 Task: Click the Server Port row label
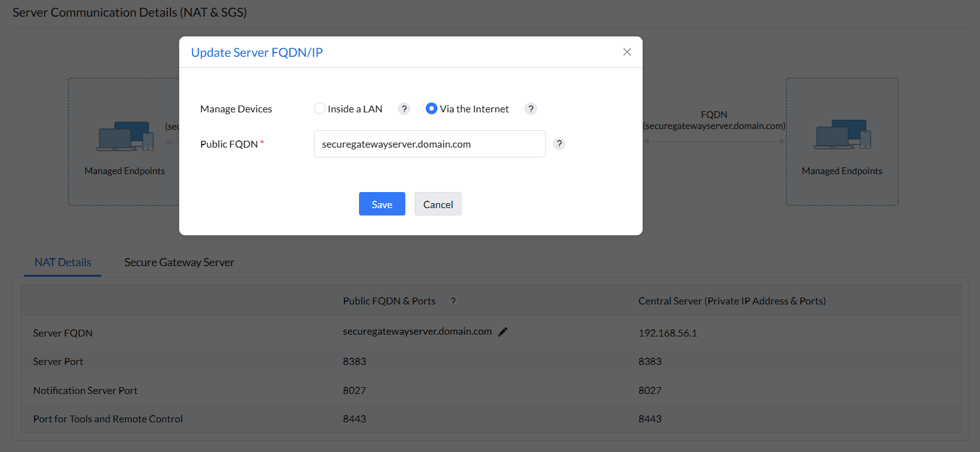[58, 361]
